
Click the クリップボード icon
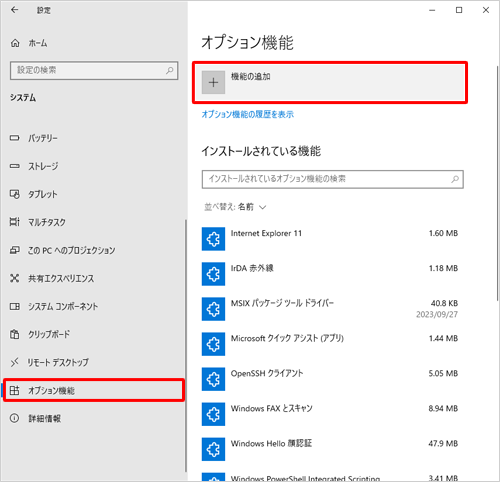(x=15, y=334)
